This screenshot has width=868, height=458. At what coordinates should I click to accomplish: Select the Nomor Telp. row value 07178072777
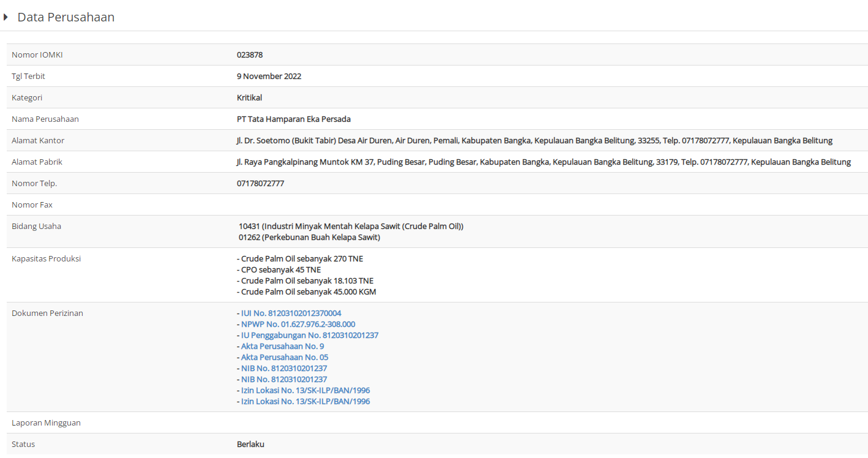point(260,184)
